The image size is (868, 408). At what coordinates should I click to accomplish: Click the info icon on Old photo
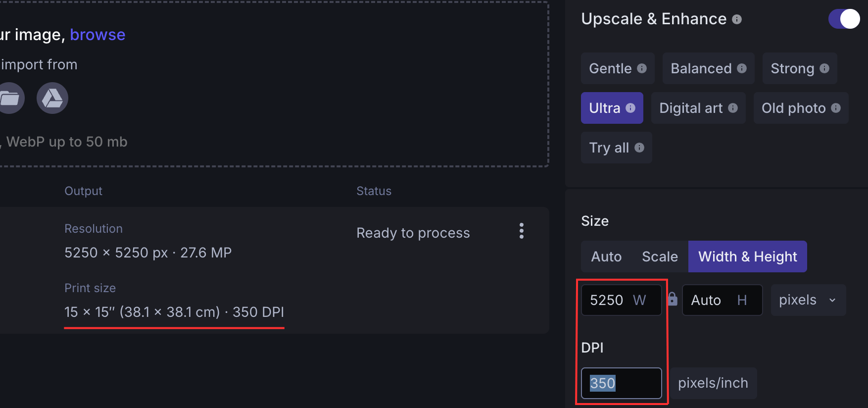[836, 108]
